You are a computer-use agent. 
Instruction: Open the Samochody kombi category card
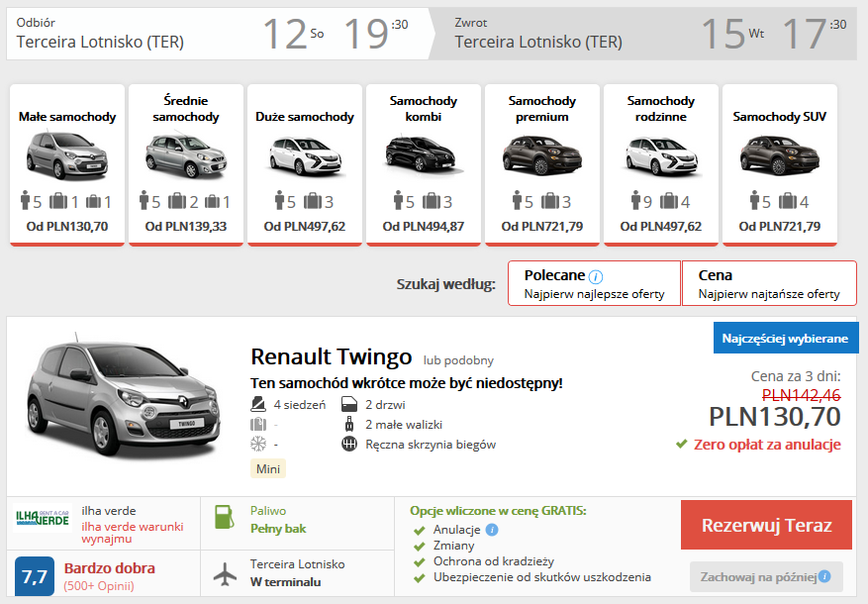424,164
